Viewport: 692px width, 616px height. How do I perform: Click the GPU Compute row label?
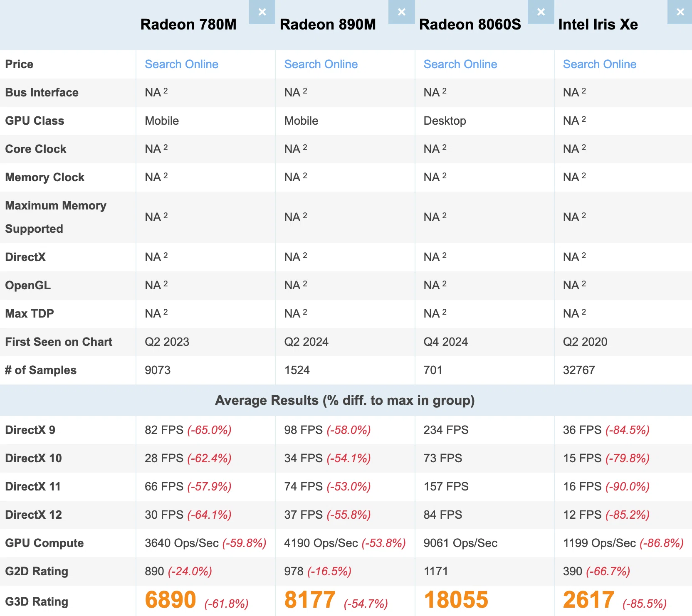44,543
